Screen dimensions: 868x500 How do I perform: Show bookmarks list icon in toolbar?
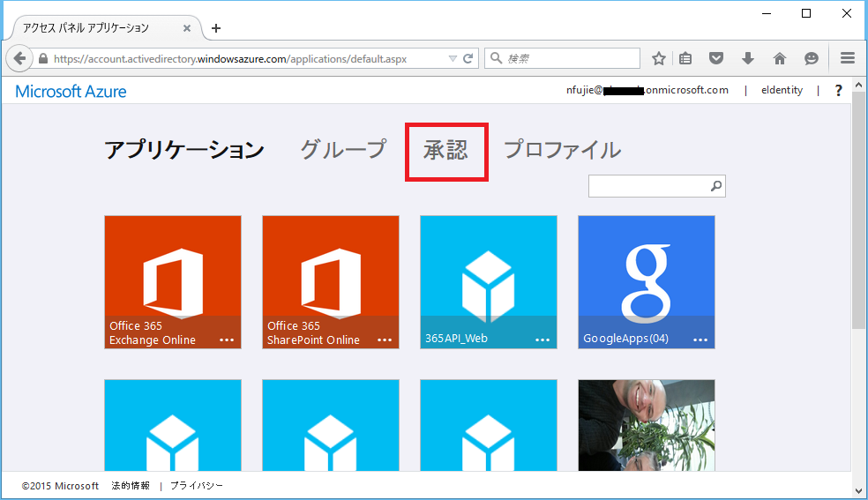pos(685,58)
